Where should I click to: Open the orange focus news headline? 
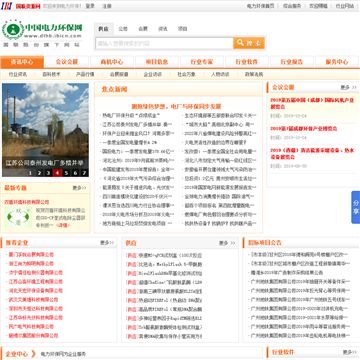point(176,107)
